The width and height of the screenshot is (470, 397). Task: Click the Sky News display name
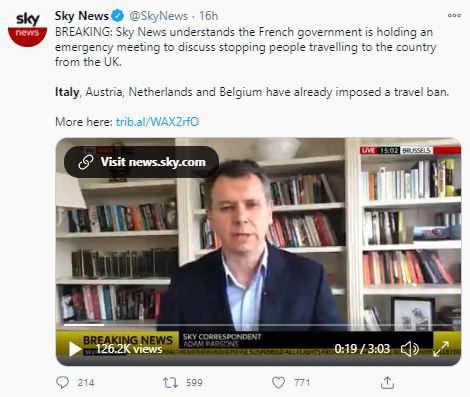pos(82,16)
